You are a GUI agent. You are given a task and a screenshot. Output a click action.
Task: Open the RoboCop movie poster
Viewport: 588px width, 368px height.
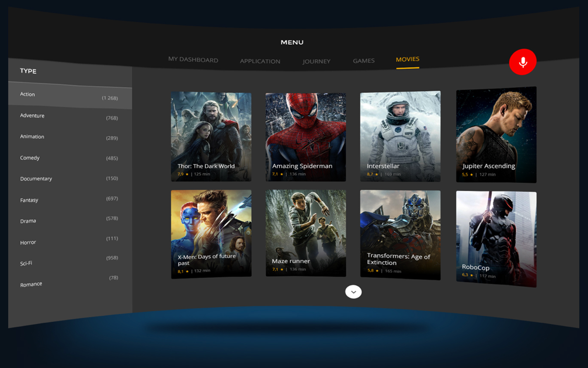[496, 239]
